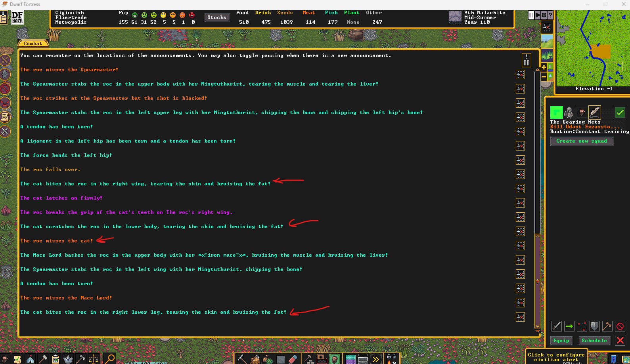Recenter on 'The roc misses the Spearmaster!' announcement
Screen dimensions: 630x364
520,74
